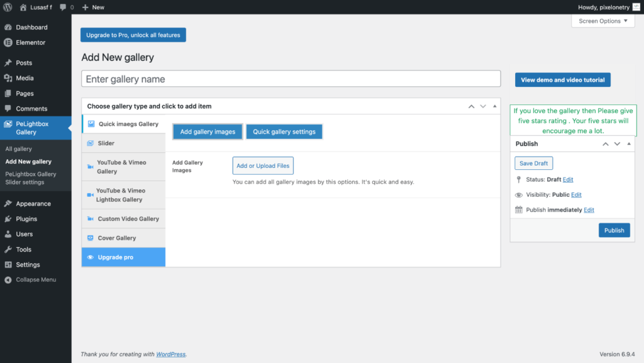The image size is (644, 363).
Task: Click the Plugins plug icon in sidebar
Action: coord(8,219)
